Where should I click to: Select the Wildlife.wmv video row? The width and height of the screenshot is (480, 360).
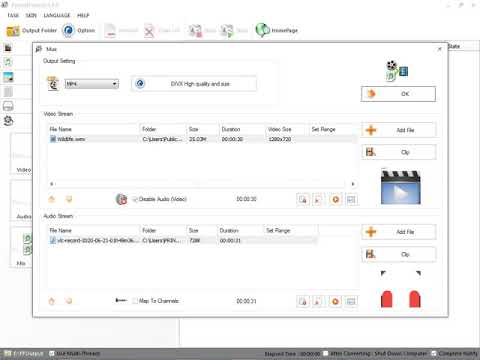coord(203,139)
